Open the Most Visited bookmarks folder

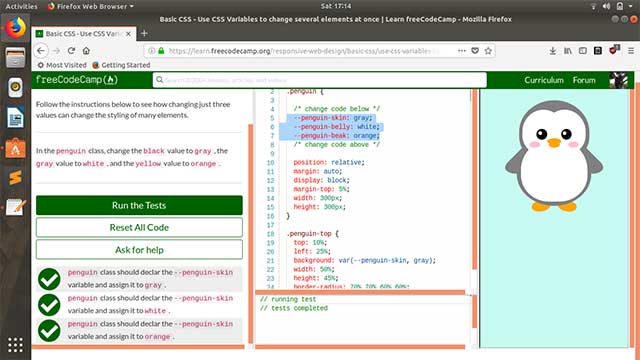coord(62,65)
